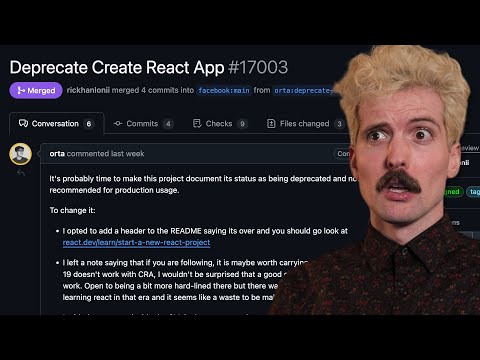Click the Commits git-commit icon

pos(118,124)
